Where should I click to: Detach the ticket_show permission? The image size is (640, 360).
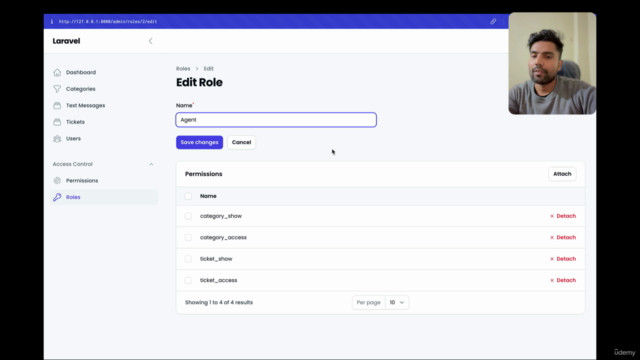[x=563, y=259]
